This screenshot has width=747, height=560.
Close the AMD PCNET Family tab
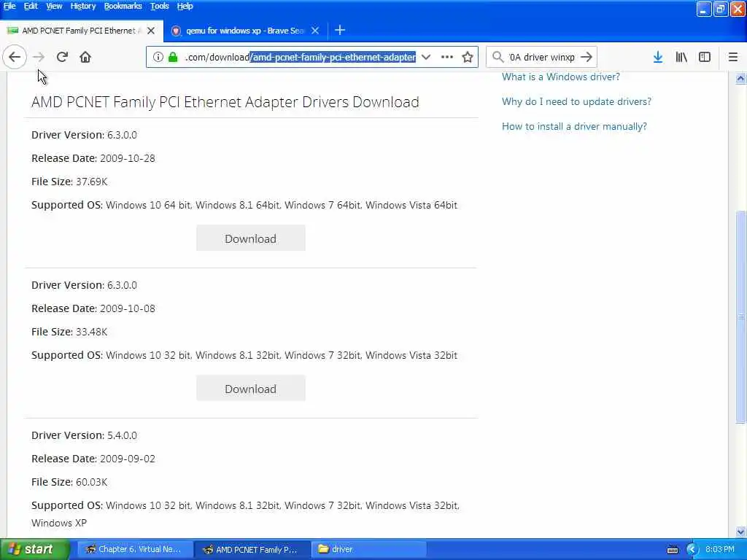151,31
